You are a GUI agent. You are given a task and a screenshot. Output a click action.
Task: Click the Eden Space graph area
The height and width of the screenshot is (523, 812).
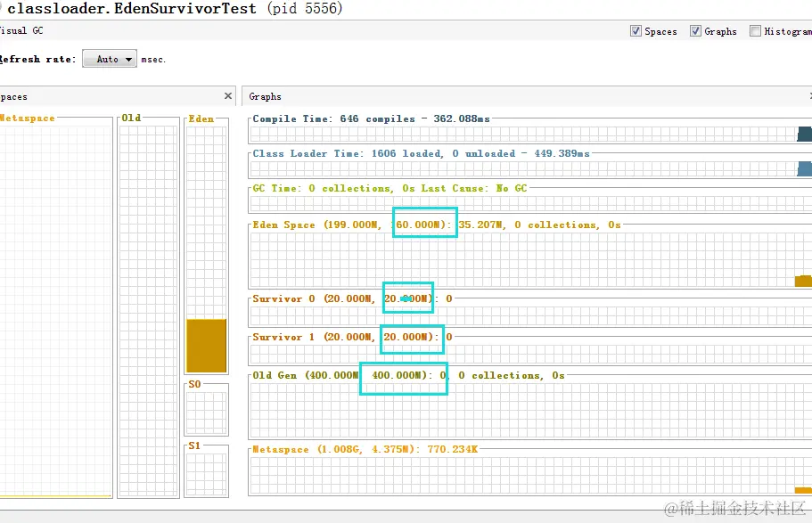pos(531,260)
